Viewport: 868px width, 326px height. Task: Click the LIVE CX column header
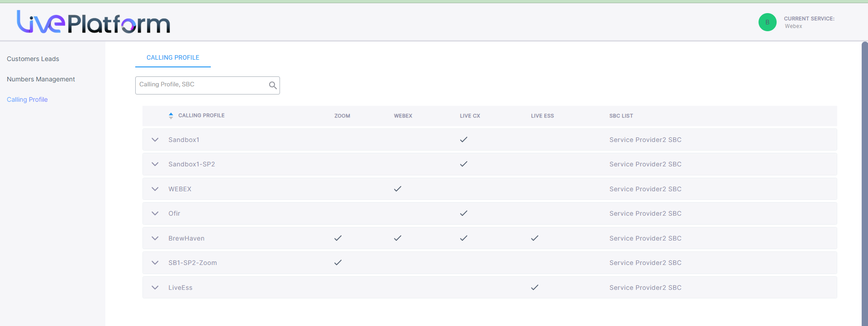470,116
